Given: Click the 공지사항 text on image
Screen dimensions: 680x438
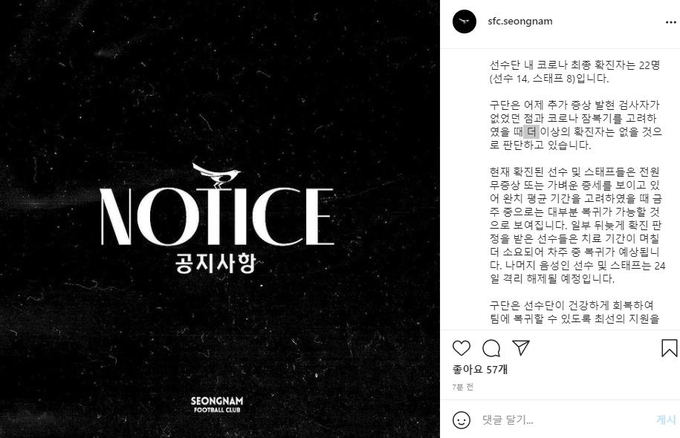Looking at the screenshot, I should pos(215,263).
